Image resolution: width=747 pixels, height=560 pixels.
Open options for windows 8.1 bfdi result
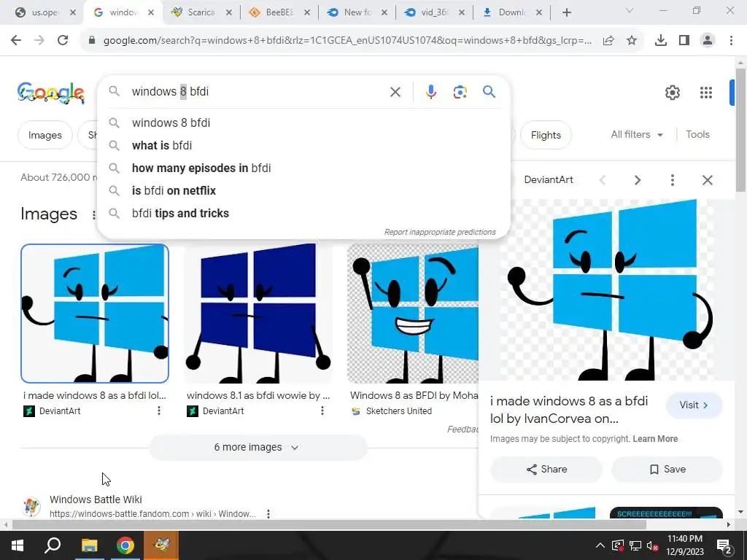pos(322,411)
